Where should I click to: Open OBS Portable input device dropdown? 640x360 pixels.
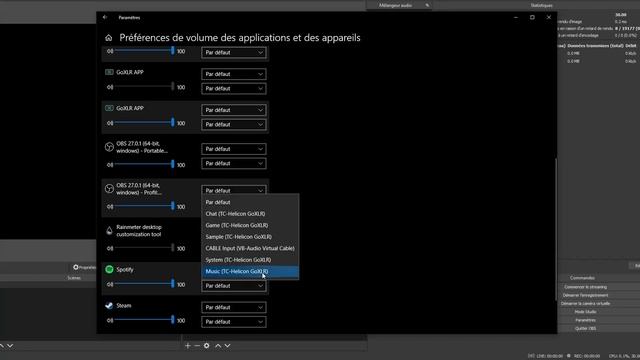[x=234, y=163]
